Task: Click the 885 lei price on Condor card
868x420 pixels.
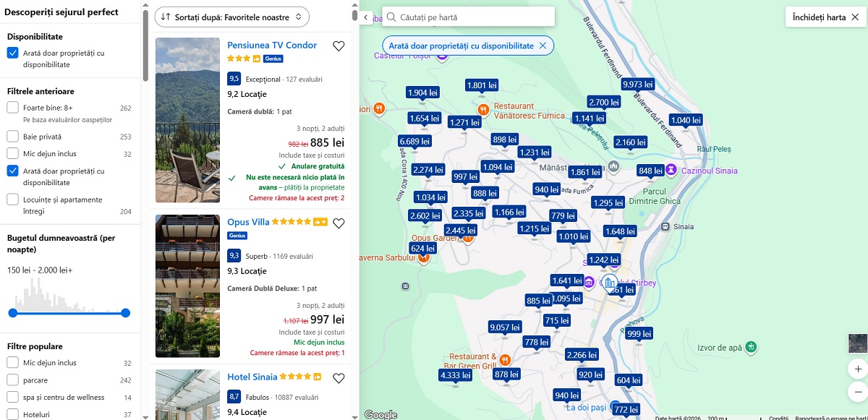Action: coord(327,142)
